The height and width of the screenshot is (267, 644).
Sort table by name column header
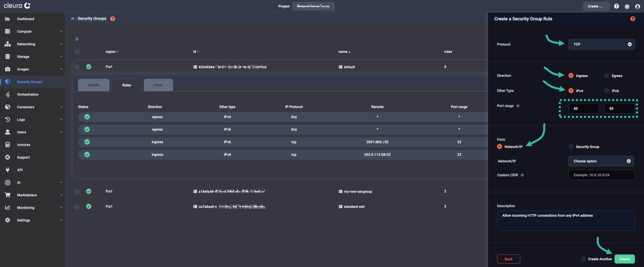[x=344, y=52]
